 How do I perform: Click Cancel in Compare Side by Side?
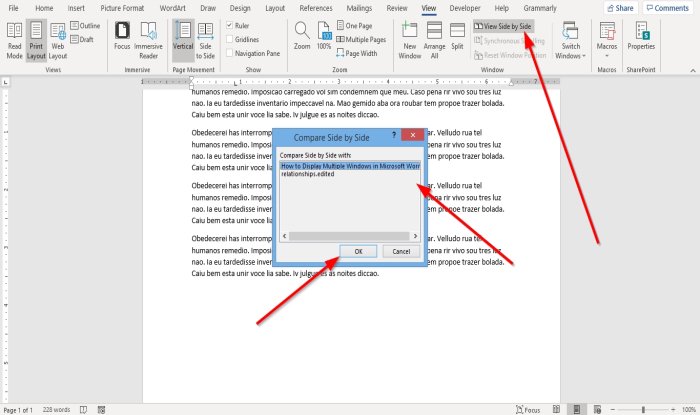pyautogui.click(x=401, y=252)
